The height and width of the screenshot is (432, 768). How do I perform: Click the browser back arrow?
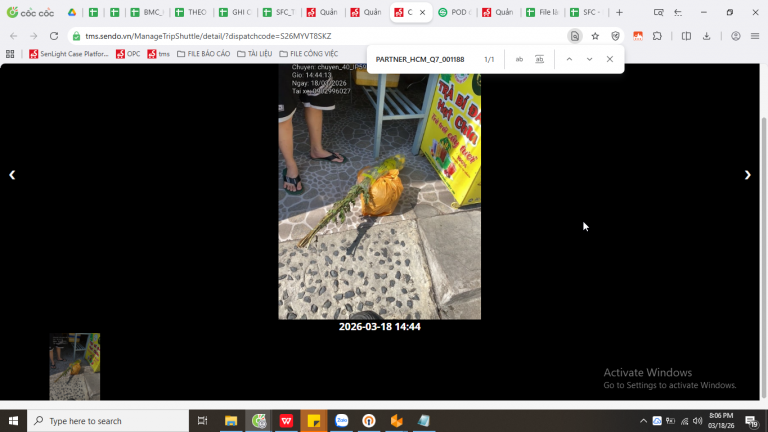point(14,36)
